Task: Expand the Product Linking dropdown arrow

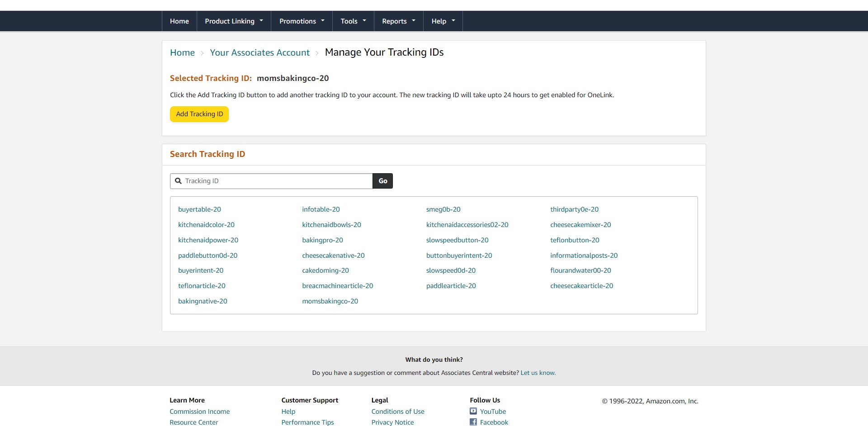Action: coord(261,20)
